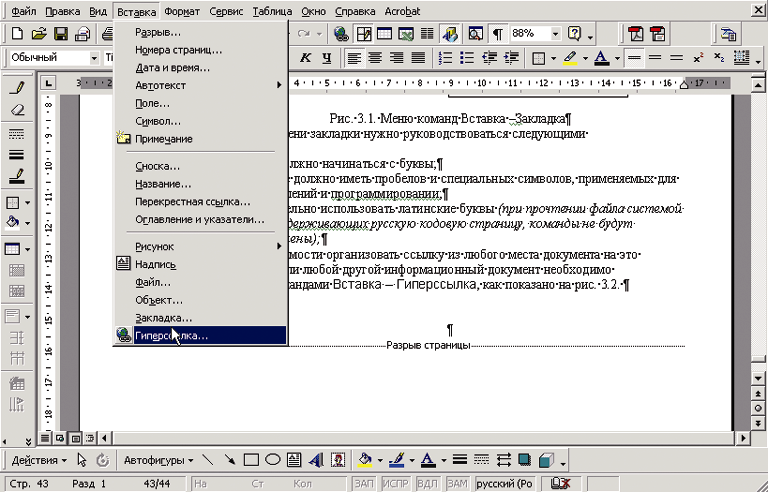Apply numbered list formatting
The height and width of the screenshot is (492, 768).
coord(446,58)
